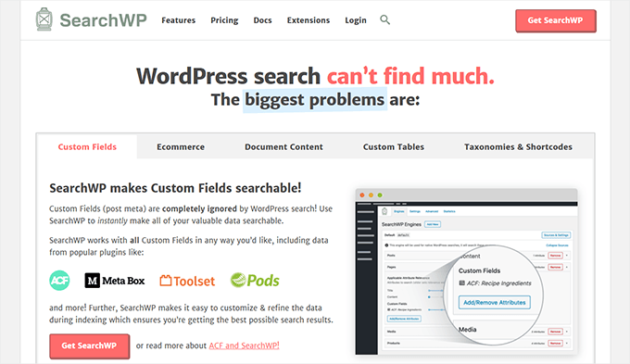This screenshot has height=364, width=630.
Task: Click the Pods logo
Action: coord(255,280)
